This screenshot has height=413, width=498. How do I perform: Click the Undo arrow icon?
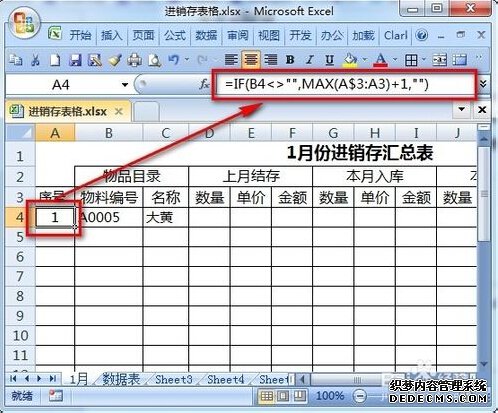point(174,60)
